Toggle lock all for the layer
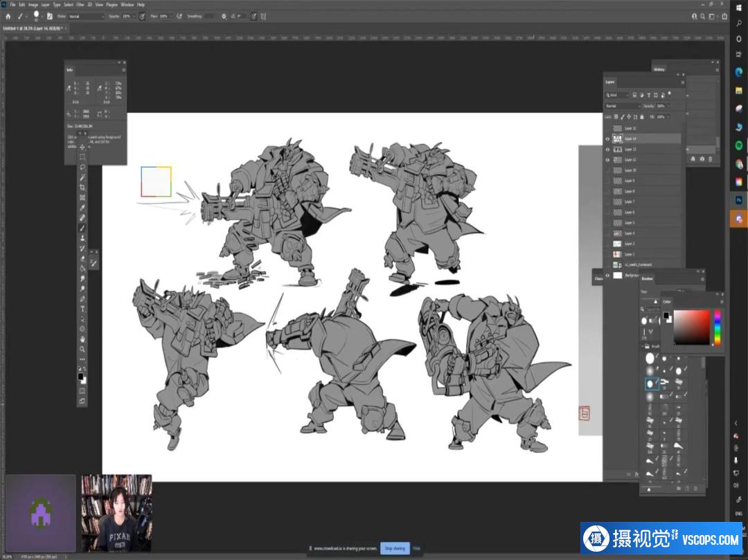Image resolution: width=748 pixels, height=560 pixels. [641, 117]
